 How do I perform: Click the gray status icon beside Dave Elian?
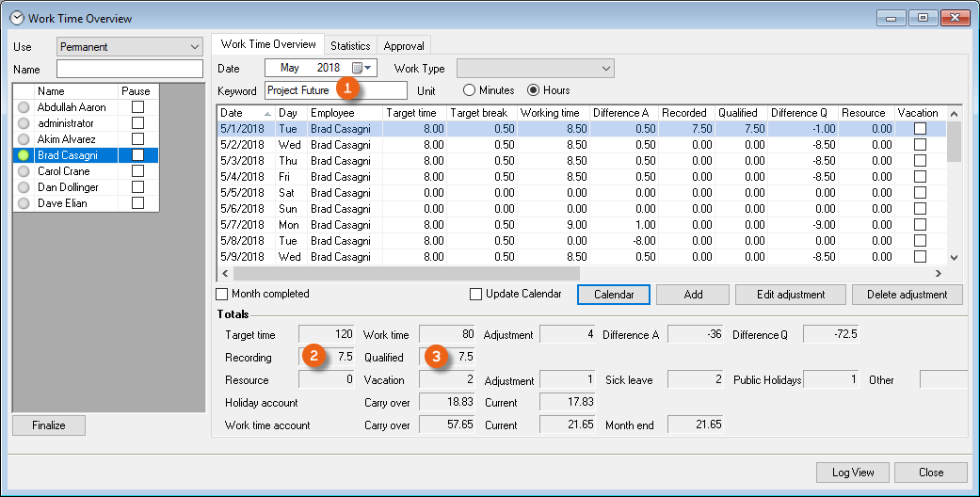24,203
